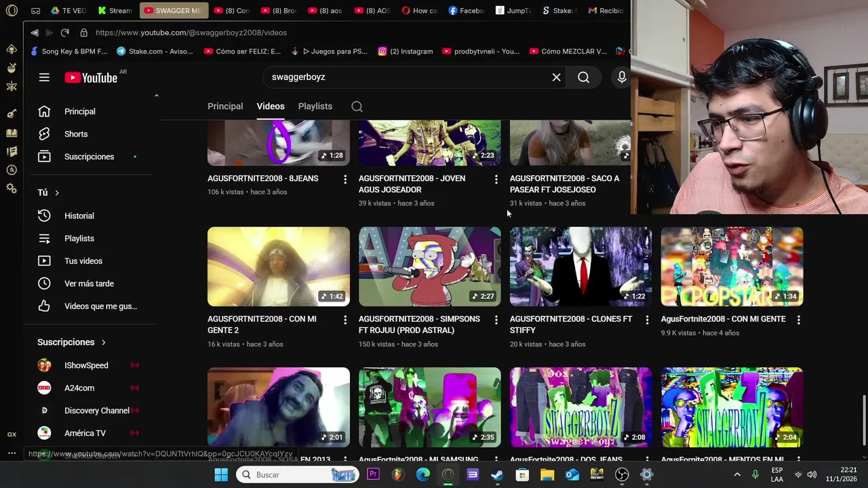Go back with the browser back arrow
The width and height of the screenshot is (868, 488).
click(35, 33)
